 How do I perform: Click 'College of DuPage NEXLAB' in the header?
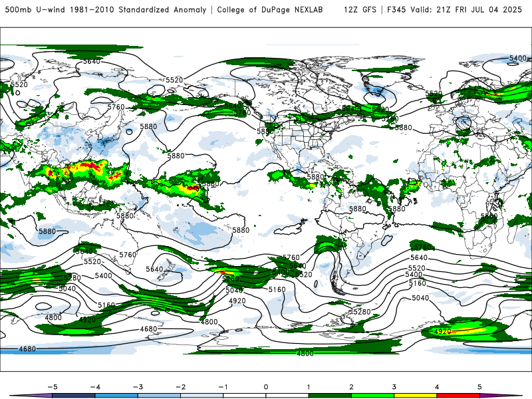[x=270, y=10]
